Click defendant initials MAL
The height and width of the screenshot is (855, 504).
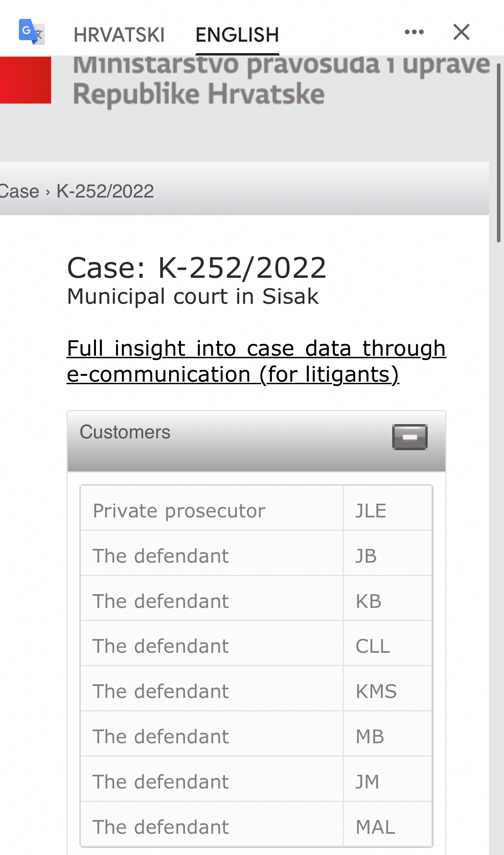pos(375,827)
